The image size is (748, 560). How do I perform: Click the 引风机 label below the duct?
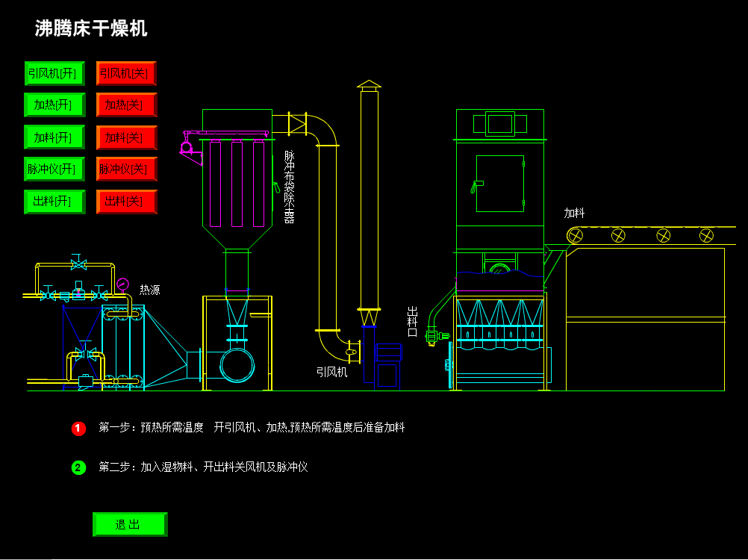(x=332, y=372)
